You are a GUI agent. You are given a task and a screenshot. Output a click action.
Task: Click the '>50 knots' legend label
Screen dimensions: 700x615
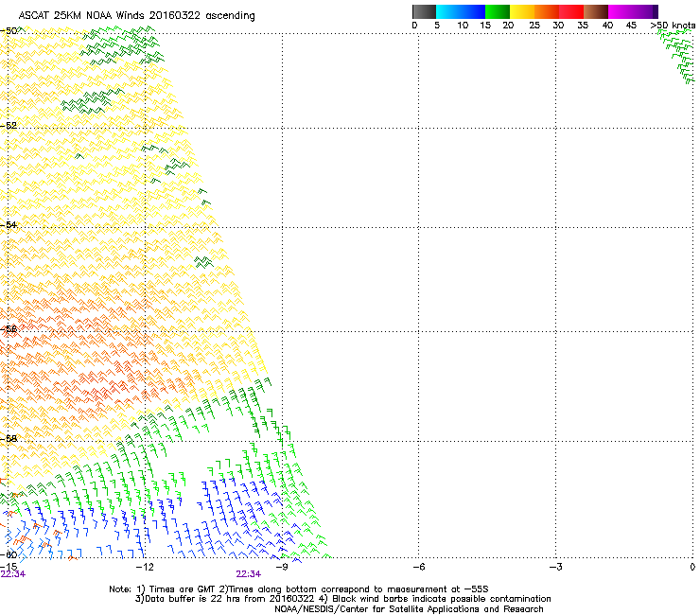click(x=673, y=26)
